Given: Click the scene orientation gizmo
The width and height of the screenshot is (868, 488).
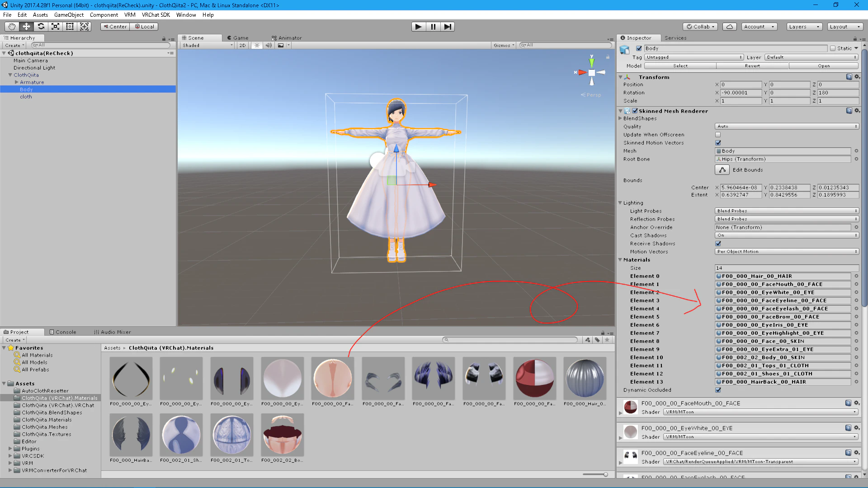Looking at the screenshot, I should coord(591,72).
